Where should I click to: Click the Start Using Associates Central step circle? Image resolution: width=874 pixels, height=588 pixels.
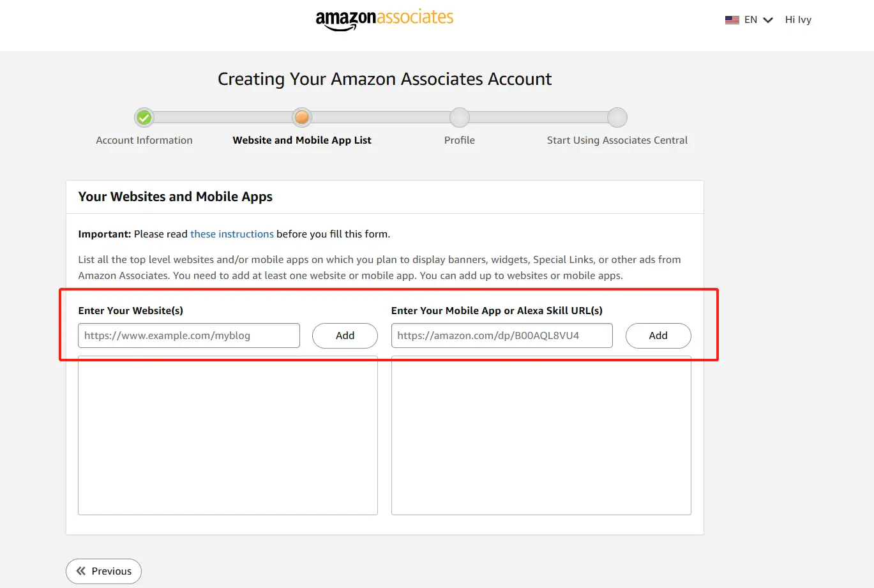pyautogui.click(x=617, y=117)
